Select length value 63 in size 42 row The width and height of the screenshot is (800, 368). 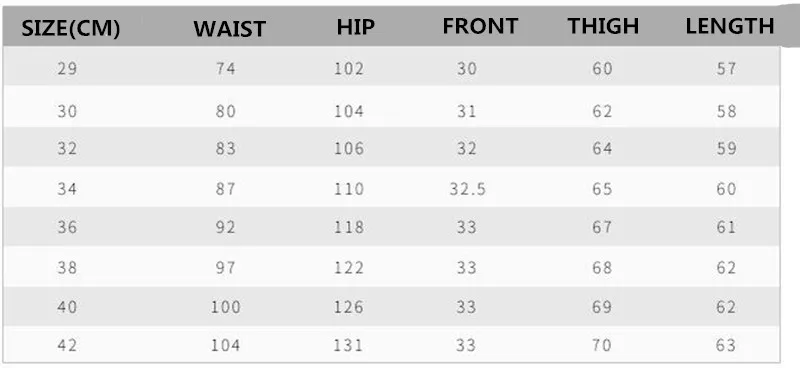point(726,346)
